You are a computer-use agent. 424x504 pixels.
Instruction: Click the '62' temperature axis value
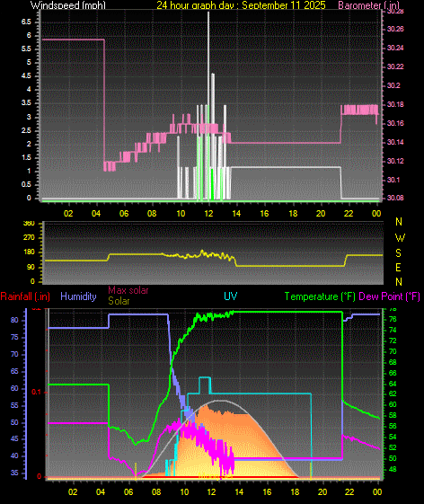tap(393, 393)
